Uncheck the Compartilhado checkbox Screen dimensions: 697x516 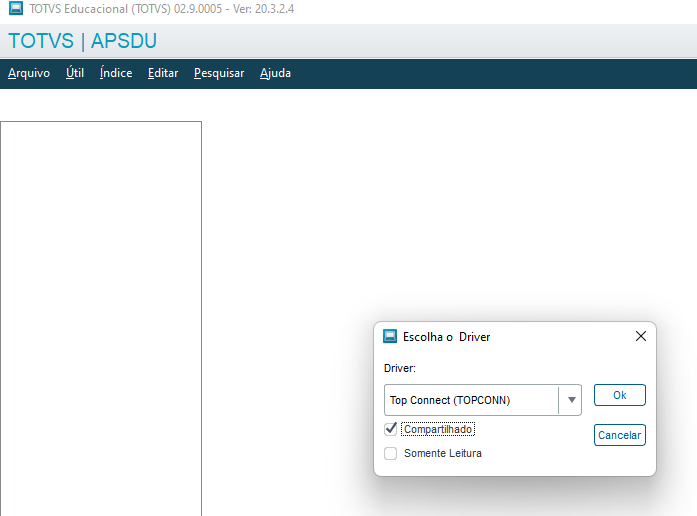pyautogui.click(x=391, y=429)
